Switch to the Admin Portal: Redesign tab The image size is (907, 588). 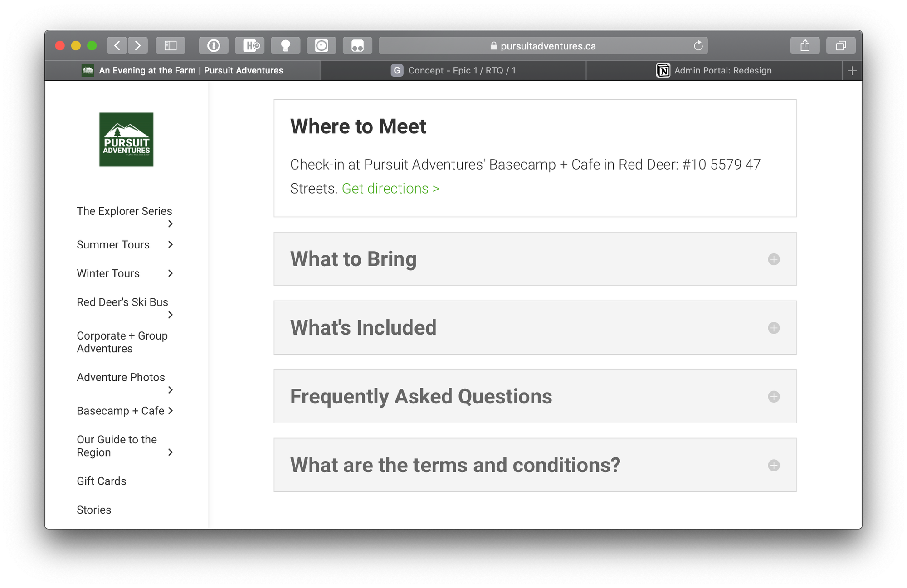pyautogui.click(x=714, y=71)
